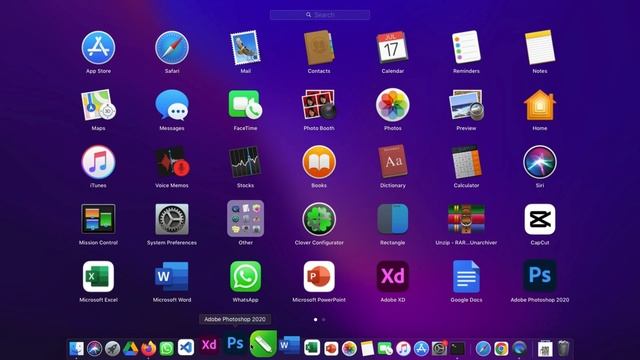Open App Store from Launchpad grid
Viewport: 640px width, 360px height.
(x=98, y=48)
